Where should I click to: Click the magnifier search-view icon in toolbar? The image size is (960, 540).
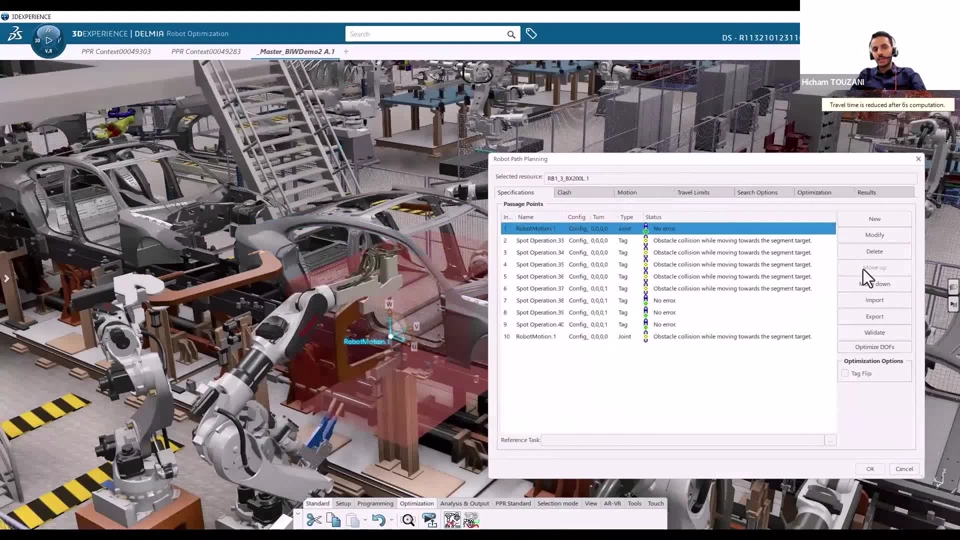pos(408,520)
